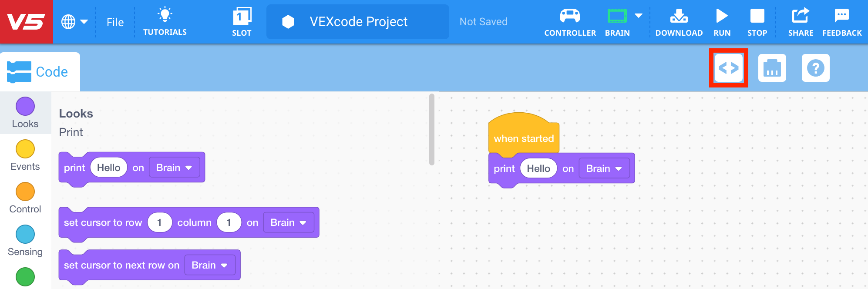Image resolution: width=868 pixels, height=289 pixels.
Task: Open the File menu
Action: [x=114, y=22]
